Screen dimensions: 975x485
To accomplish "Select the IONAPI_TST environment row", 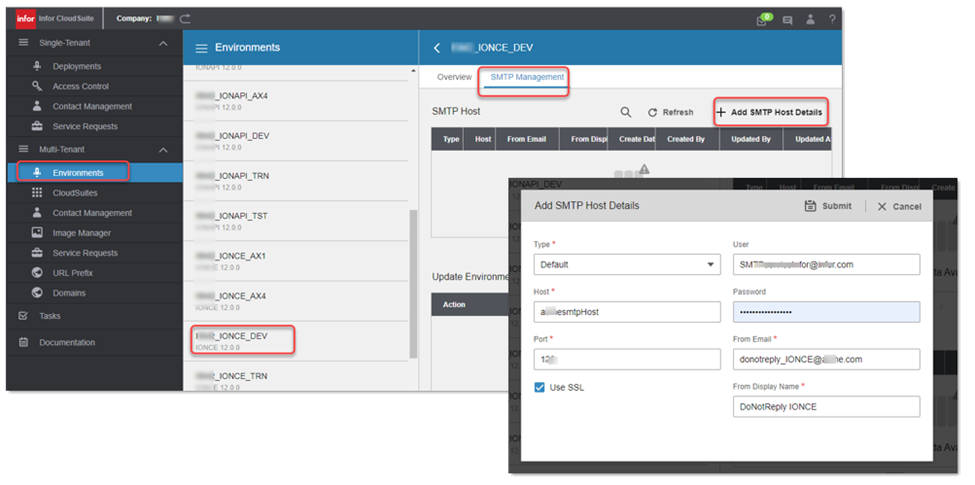I will point(296,221).
